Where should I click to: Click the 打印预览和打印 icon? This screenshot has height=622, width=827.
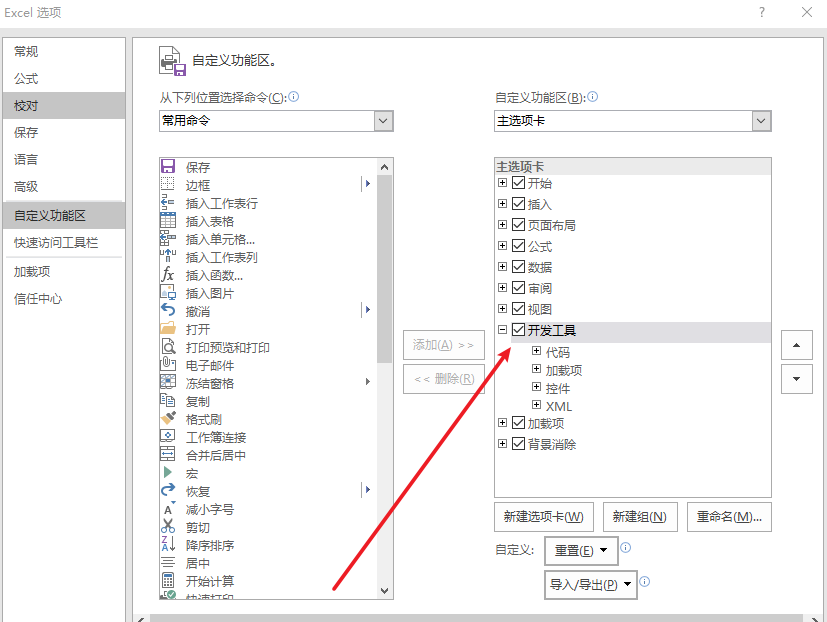[x=168, y=347]
